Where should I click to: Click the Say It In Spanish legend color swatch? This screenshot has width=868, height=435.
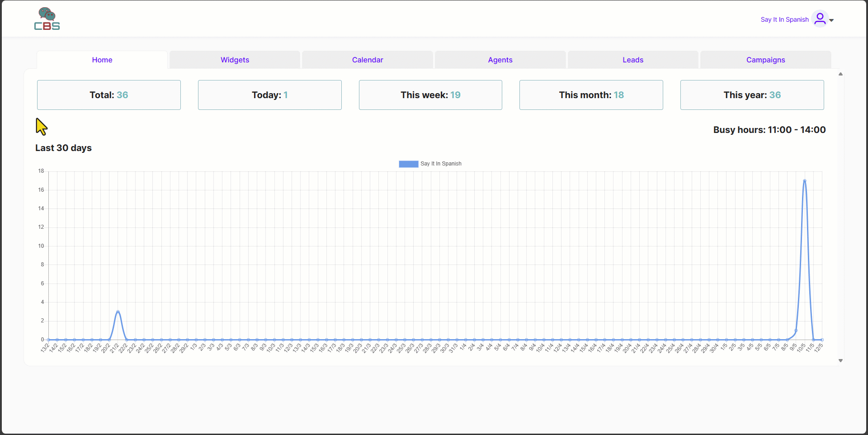click(408, 164)
